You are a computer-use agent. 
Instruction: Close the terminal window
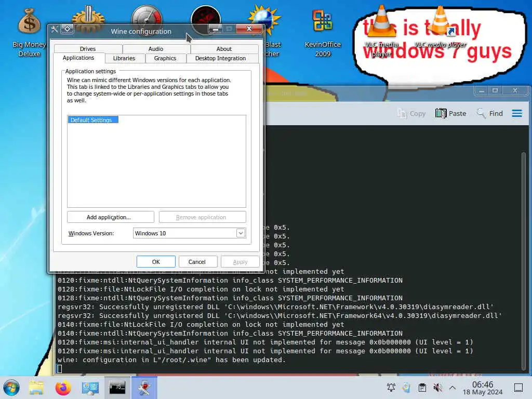click(x=515, y=90)
